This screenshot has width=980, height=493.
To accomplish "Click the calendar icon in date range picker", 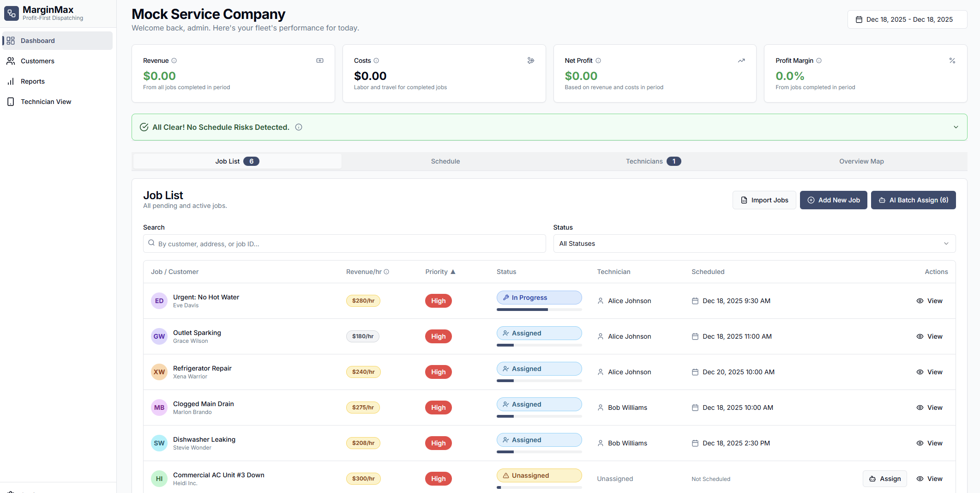I will pyautogui.click(x=859, y=19).
